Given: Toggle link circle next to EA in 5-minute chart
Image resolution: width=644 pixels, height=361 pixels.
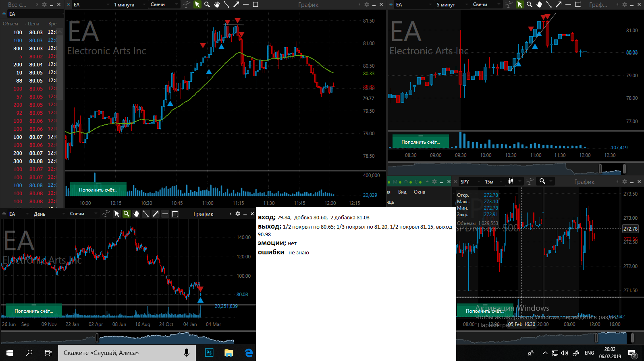Looking at the screenshot, I should (x=391, y=4).
